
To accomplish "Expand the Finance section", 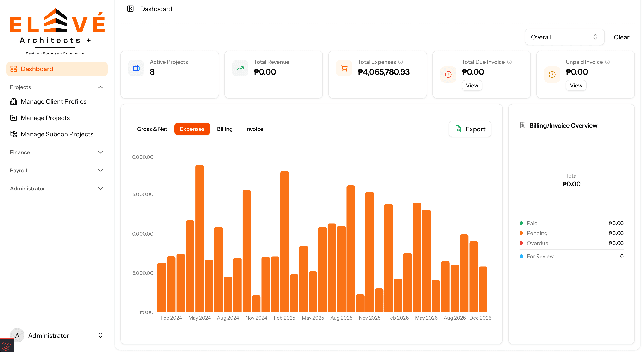I will [x=57, y=152].
